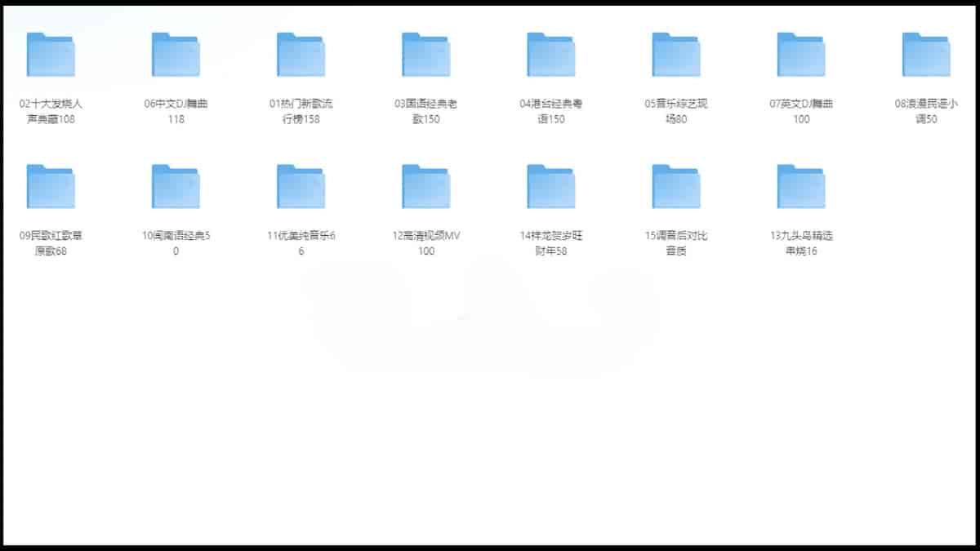Screen dimensions: 980x551
Task: Select the 09民歌红歌草原歌68 folder icon
Action: [x=51, y=187]
